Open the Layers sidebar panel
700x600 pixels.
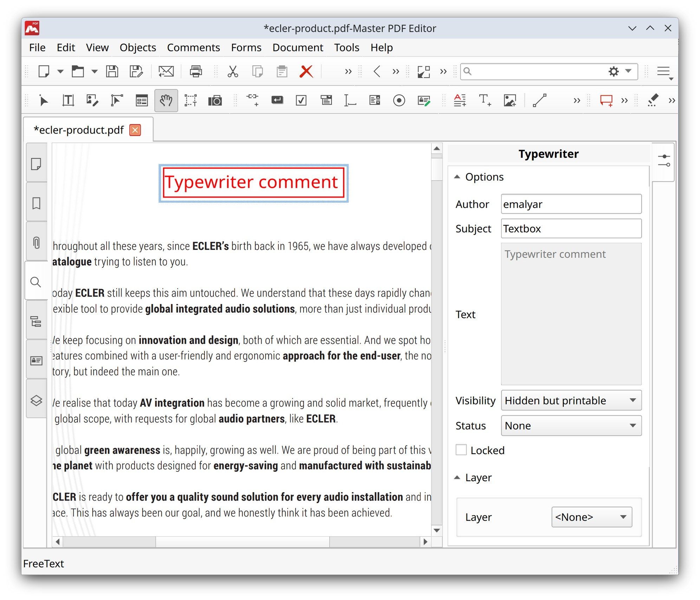(x=36, y=400)
